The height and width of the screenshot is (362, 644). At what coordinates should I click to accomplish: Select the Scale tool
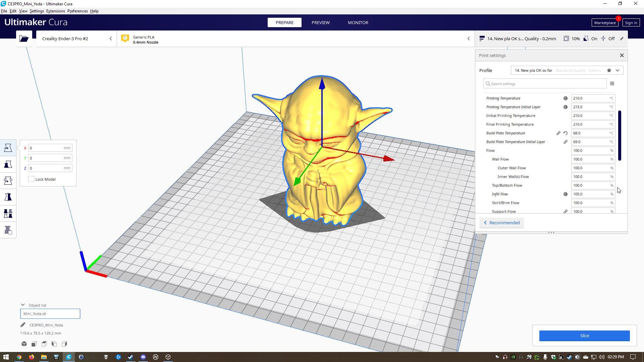tap(8, 164)
